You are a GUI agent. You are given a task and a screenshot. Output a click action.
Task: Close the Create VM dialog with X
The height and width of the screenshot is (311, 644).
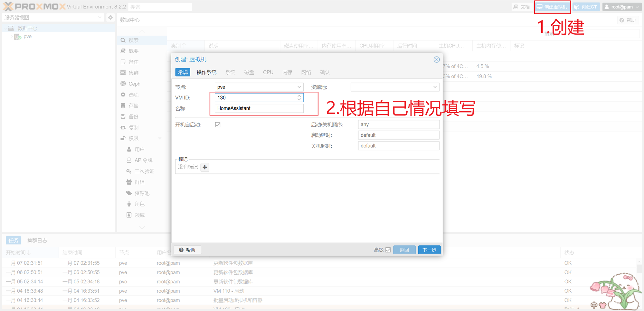(436, 59)
